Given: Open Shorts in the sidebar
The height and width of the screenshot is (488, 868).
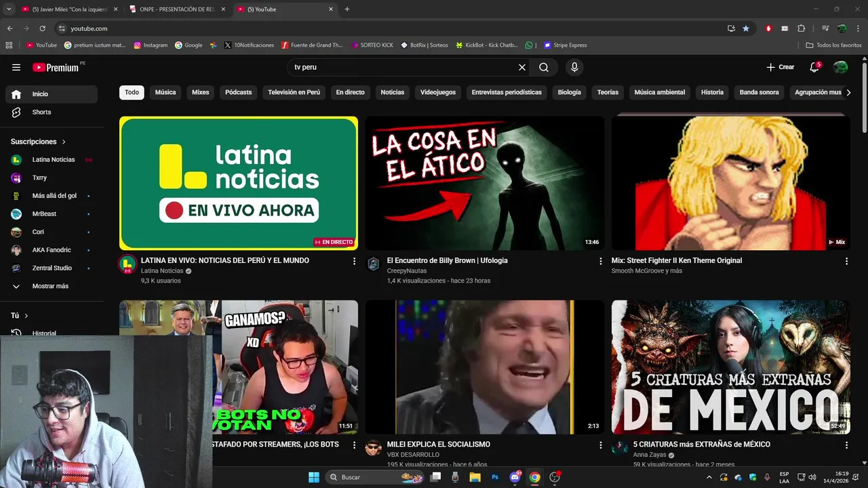Looking at the screenshot, I should (52, 112).
